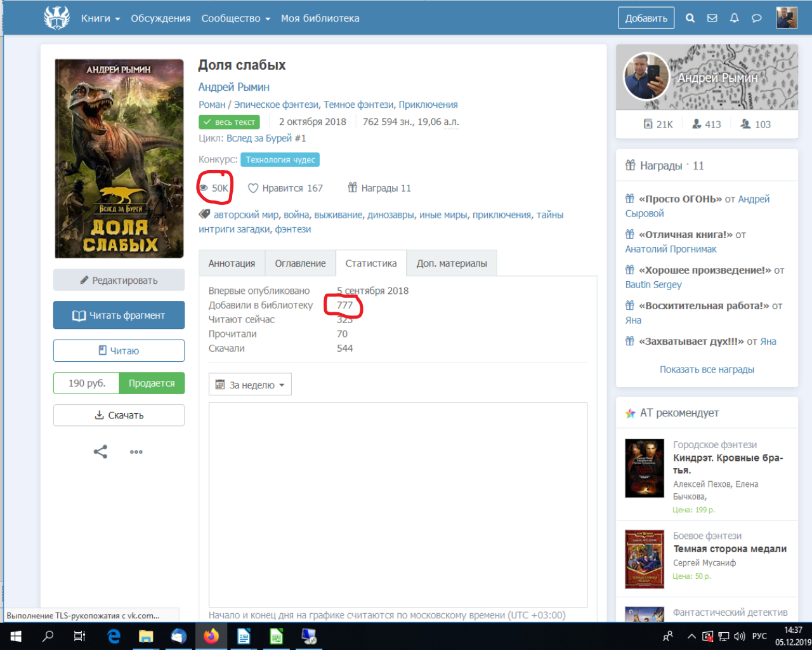
Task: Click the share icon below Download
Action: point(100,452)
